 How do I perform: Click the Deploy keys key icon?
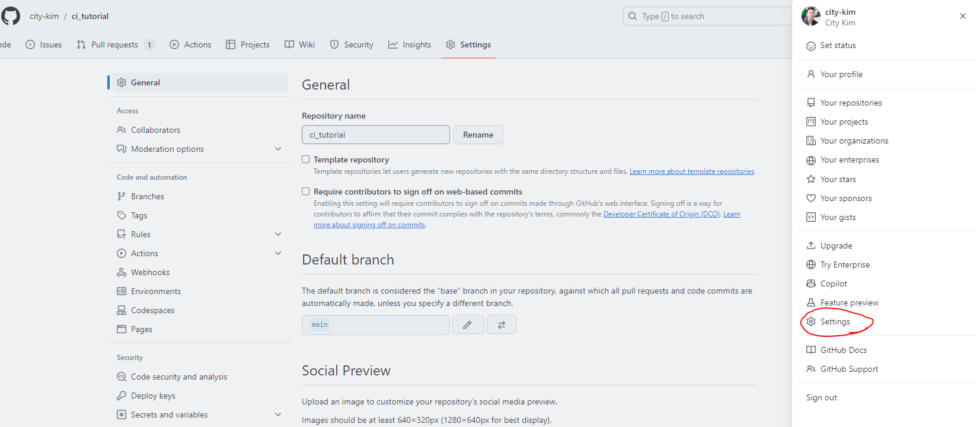(x=122, y=396)
